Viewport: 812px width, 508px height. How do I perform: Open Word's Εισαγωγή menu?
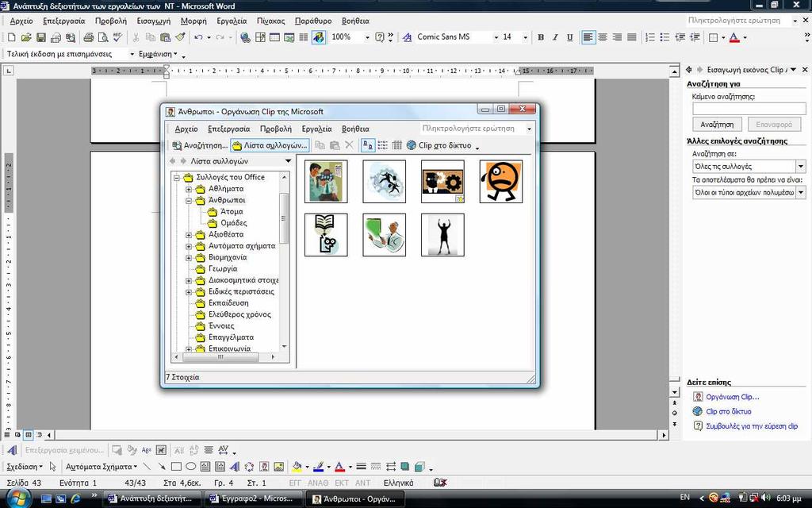tap(153, 21)
